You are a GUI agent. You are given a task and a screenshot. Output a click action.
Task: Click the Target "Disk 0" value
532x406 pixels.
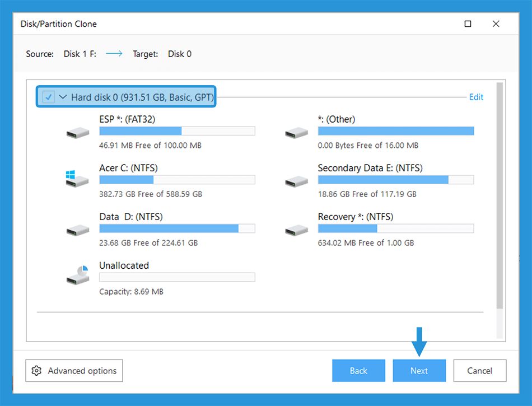coord(180,54)
